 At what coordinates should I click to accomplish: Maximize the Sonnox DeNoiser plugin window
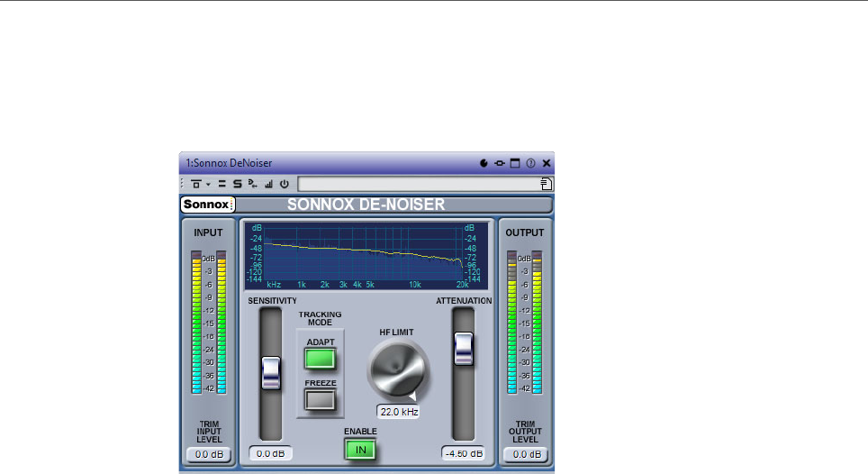pos(515,163)
